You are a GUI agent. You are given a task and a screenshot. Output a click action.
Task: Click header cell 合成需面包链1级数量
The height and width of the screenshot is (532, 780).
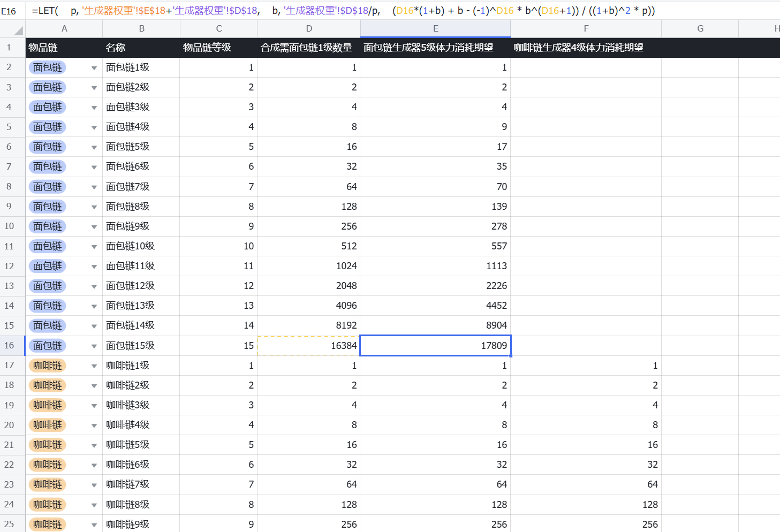pyautogui.click(x=309, y=48)
